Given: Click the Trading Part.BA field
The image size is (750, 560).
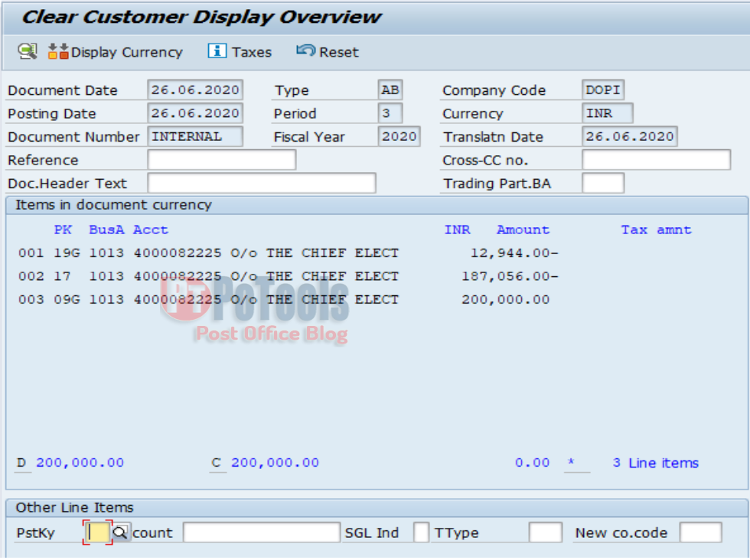Looking at the screenshot, I should click(602, 183).
